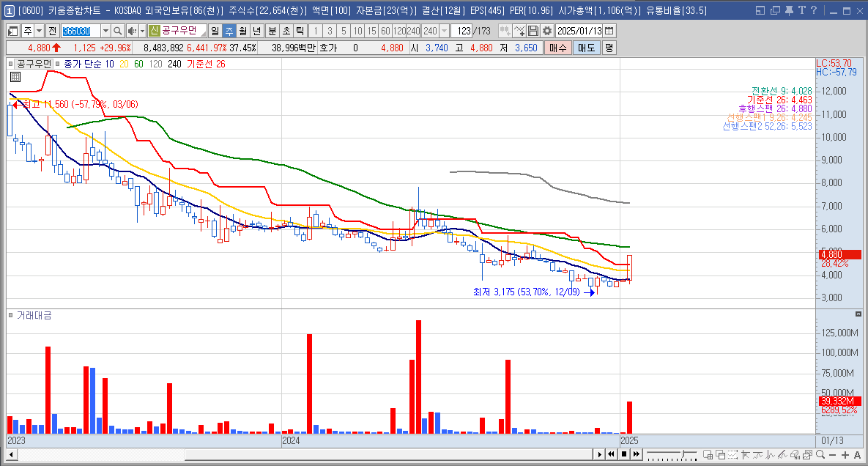The image size is (868, 466).
Task: Open the stock search magnifier
Action: click(117, 31)
